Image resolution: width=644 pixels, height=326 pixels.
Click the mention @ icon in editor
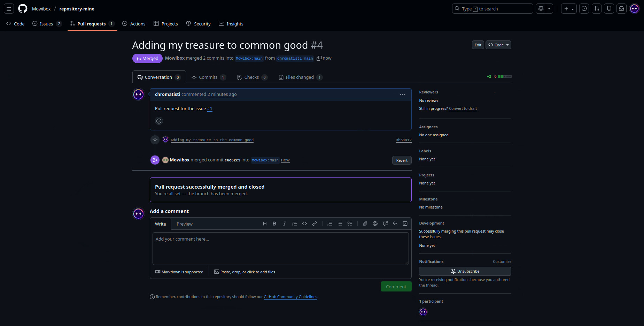coord(375,224)
